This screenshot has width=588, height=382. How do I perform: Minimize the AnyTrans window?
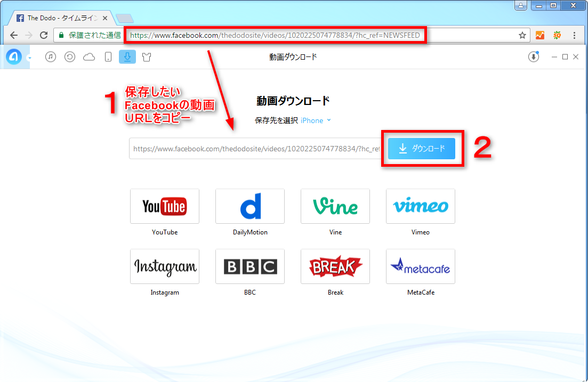554,56
